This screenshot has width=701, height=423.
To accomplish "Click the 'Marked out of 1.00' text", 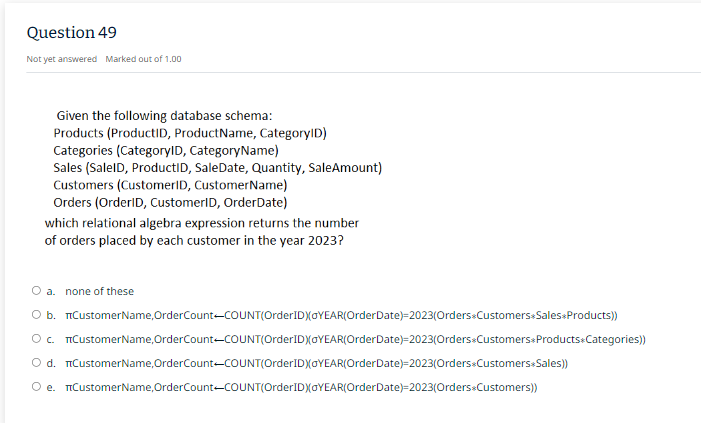I will coord(144,59).
